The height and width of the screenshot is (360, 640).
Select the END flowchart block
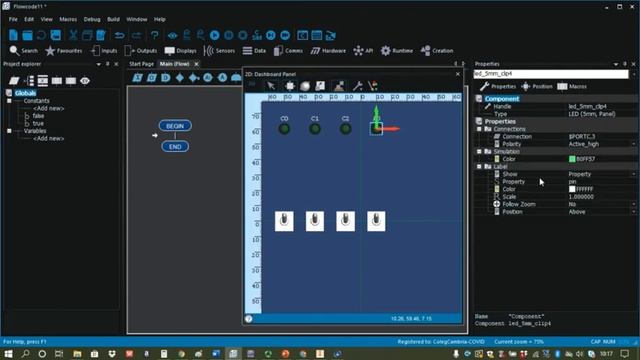tap(175, 147)
